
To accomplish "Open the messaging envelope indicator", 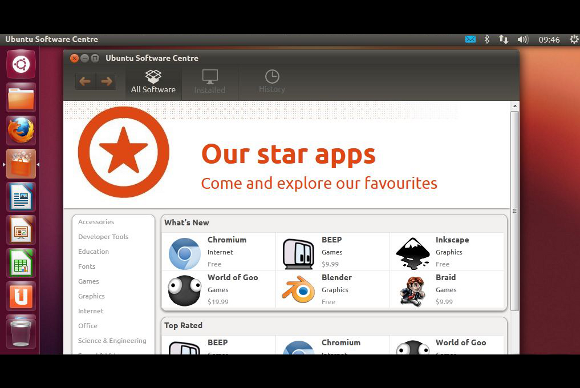I will 470,39.
